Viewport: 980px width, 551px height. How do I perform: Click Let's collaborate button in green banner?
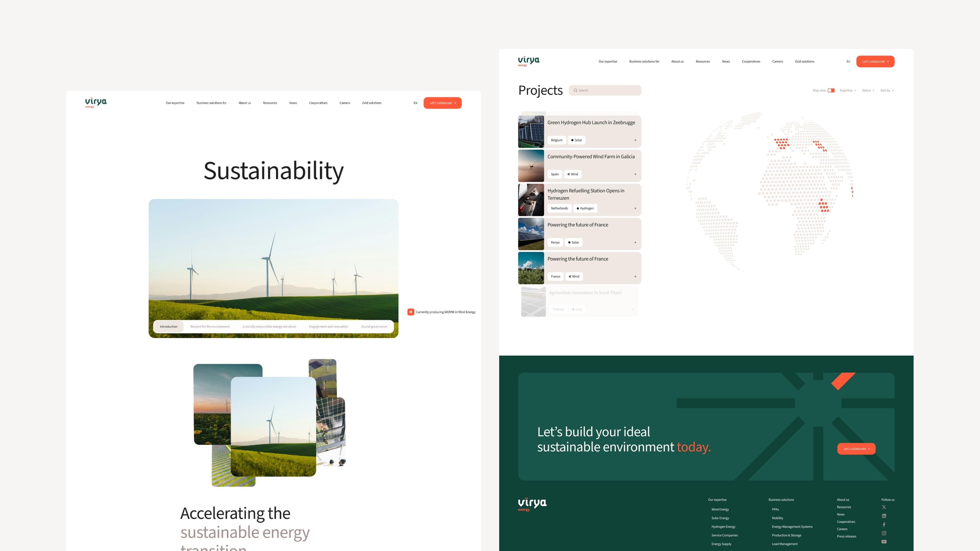(x=856, y=449)
